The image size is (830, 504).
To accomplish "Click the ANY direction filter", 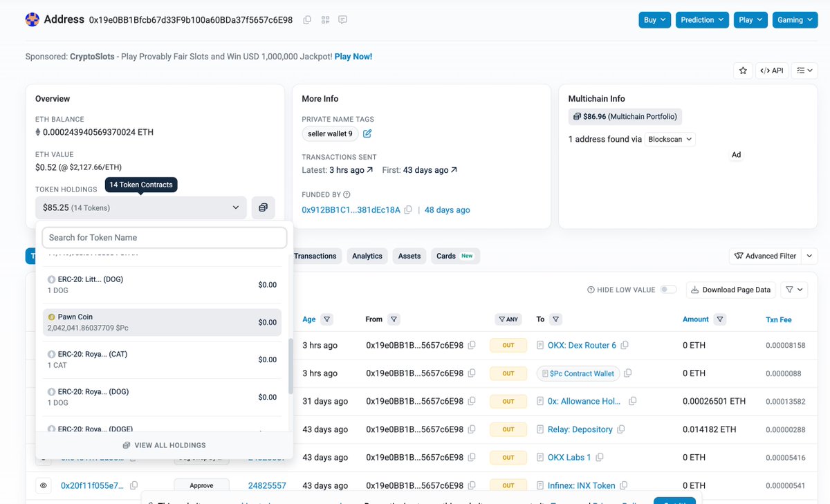I will [508, 319].
